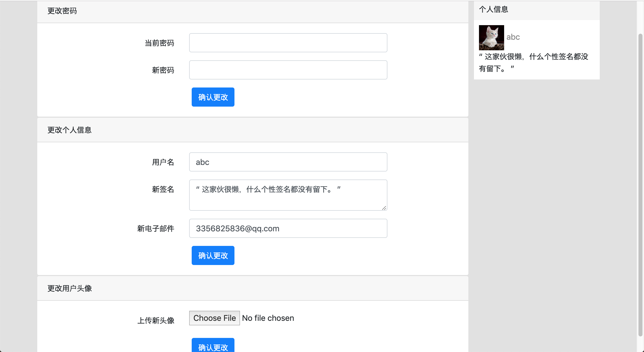The image size is (644, 352).
Task: Click the current password input field
Action: [x=288, y=43]
